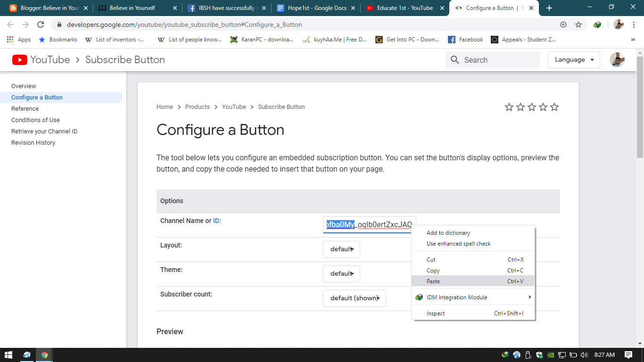This screenshot has width=644, height=362.
Task: Open the Layout dropdown
Action: [341, 249]
